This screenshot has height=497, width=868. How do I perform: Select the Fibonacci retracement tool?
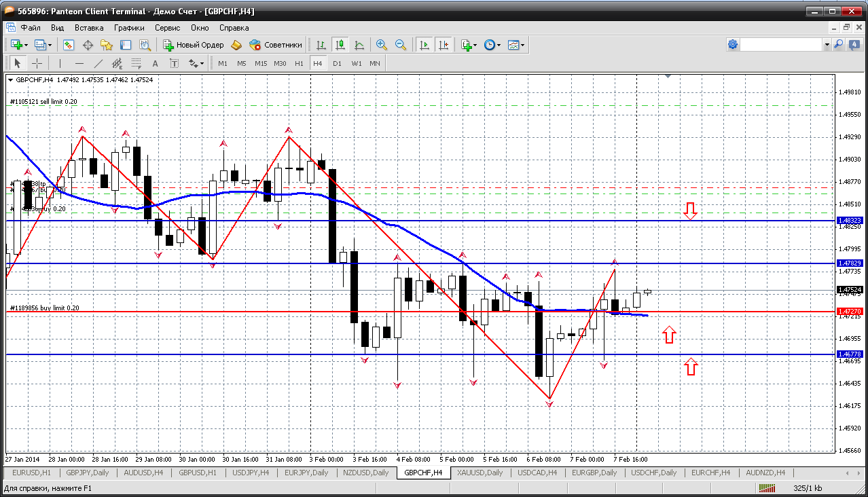click(136, 63)
